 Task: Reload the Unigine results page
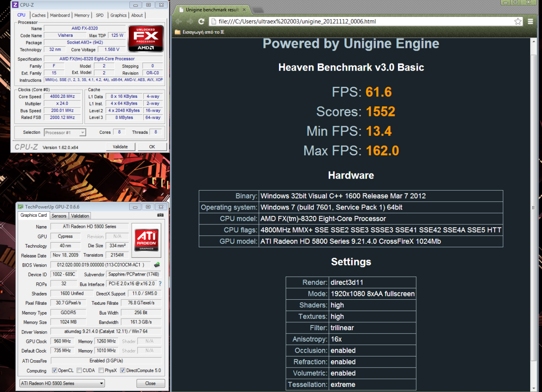202,21
